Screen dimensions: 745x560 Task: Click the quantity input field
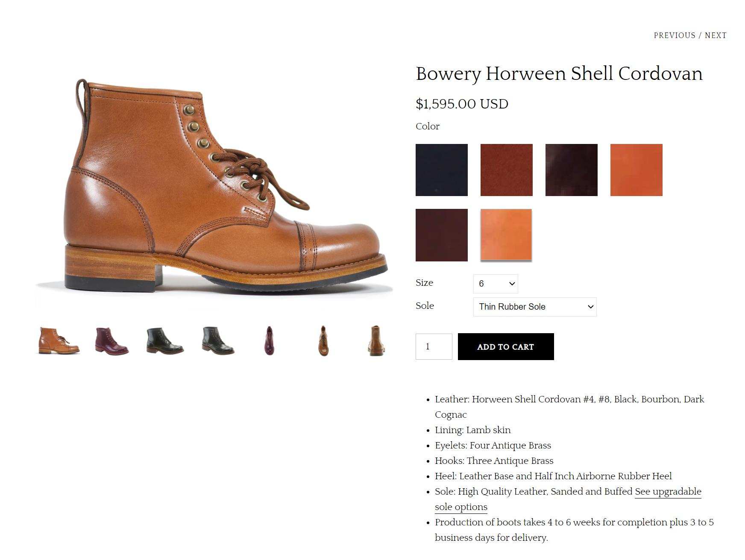coord(434,346)
